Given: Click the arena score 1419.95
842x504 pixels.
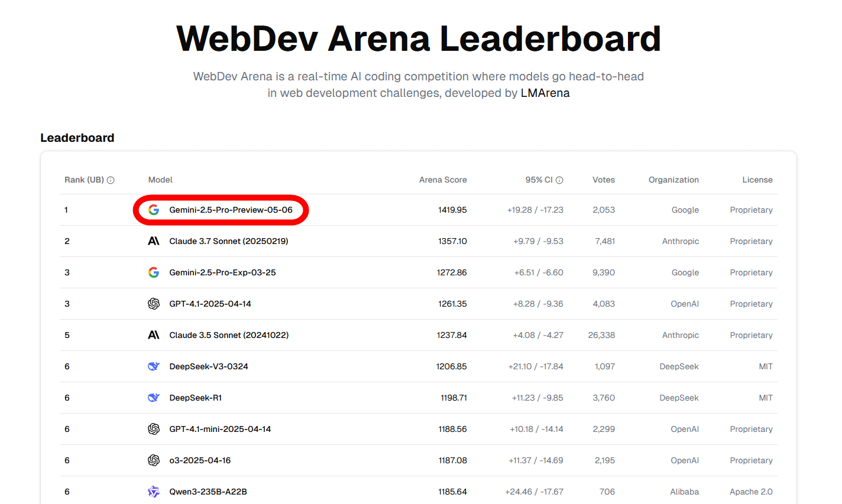Looking at the screenshot, I should (x=452, y=210).
